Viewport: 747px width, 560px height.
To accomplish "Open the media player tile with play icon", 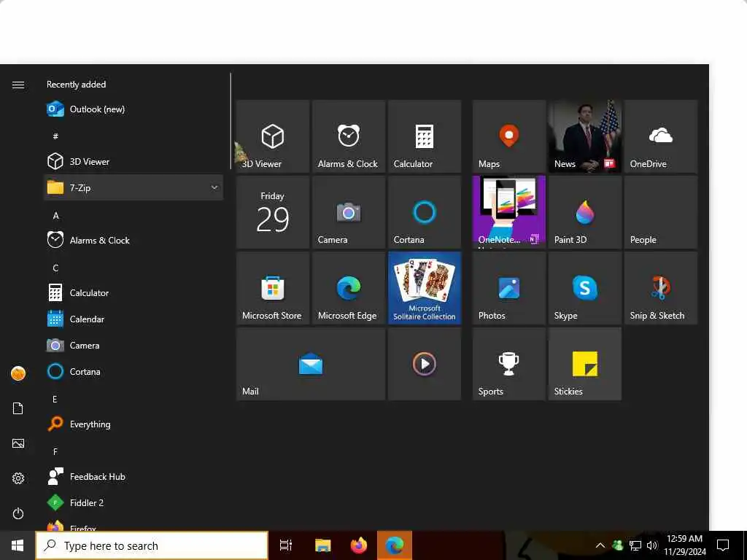I will click(425, 364).
